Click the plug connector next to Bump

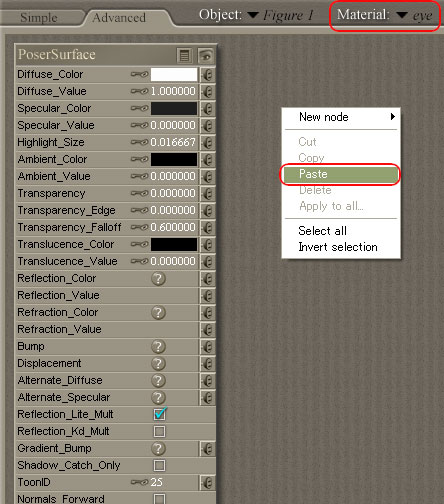click(x=208, y=347)
